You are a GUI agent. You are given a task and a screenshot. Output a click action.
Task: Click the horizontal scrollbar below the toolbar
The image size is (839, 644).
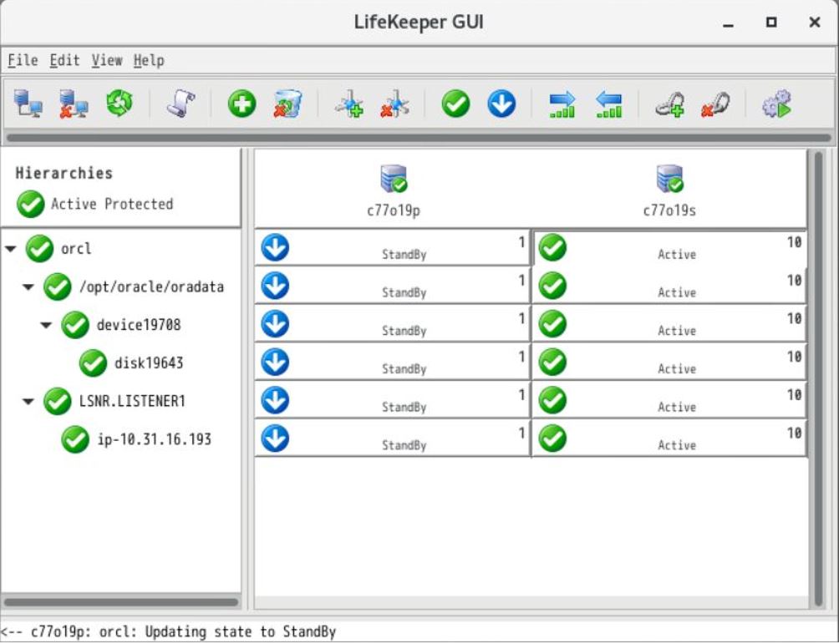[x=419, y=138]
